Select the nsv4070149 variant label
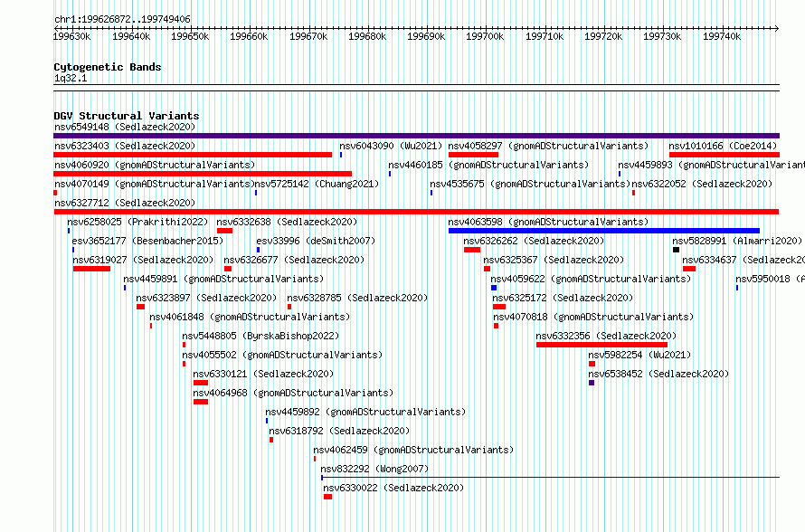Image resolution: width=805 pixels, height=532 pixels. (x=155, y=184)
